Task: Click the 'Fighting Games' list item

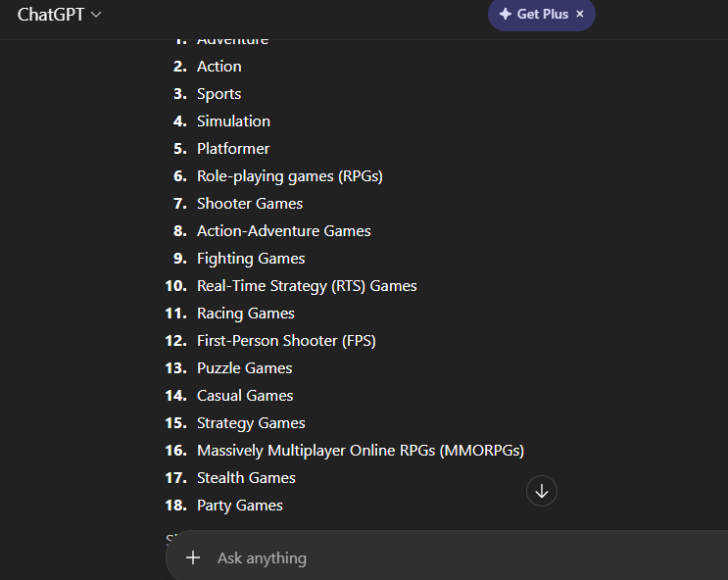Action: (251, 259)
